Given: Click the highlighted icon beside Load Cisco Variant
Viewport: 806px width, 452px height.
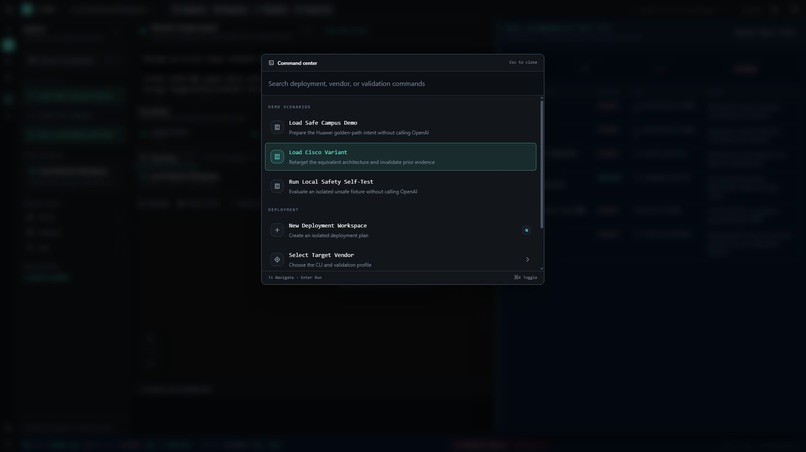Looking at the screenshot, I should (x=277, y=157).
